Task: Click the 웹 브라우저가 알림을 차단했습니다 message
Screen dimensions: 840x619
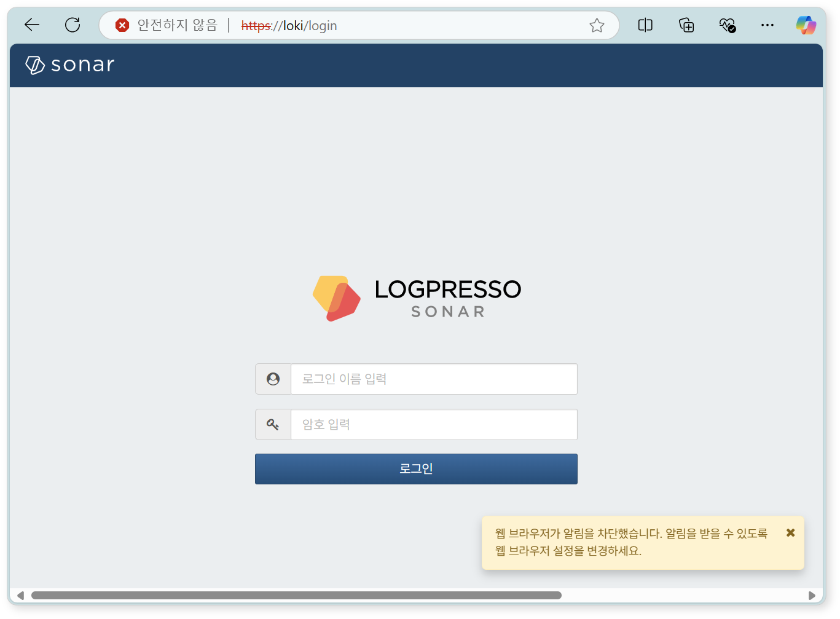Action: pyautogui.click(x=631, y=542)
